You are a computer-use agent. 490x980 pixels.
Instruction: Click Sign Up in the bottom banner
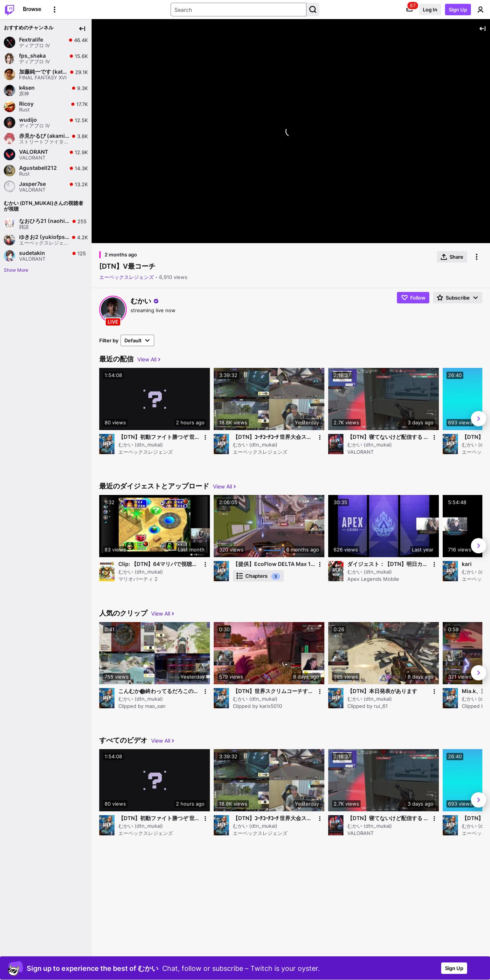point(454,968)
